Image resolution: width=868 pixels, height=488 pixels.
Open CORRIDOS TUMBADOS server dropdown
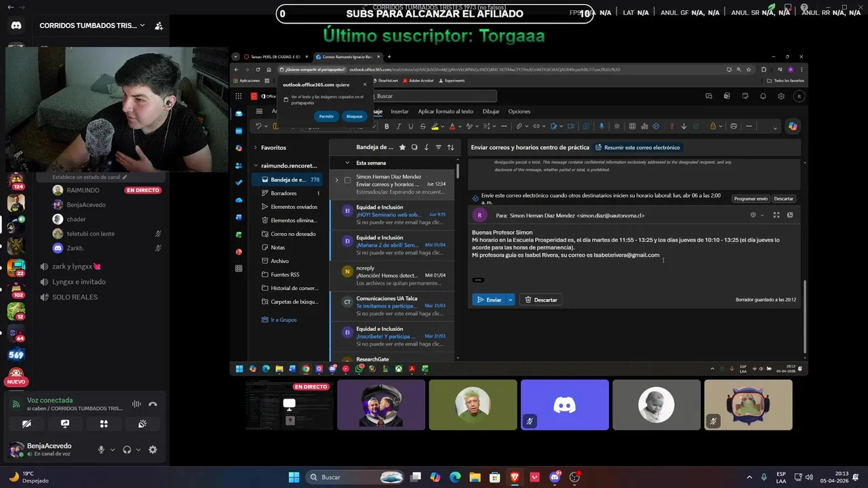142,25
